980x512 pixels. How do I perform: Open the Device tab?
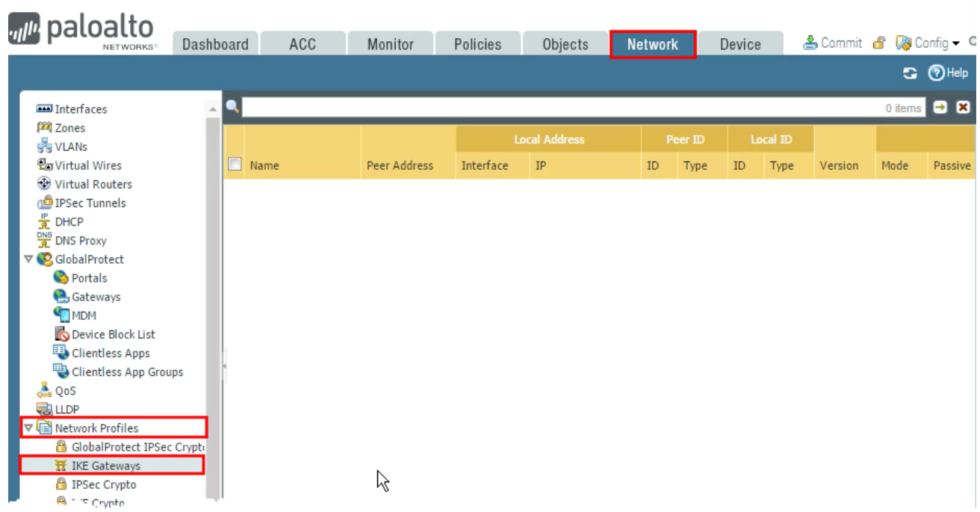740,44
